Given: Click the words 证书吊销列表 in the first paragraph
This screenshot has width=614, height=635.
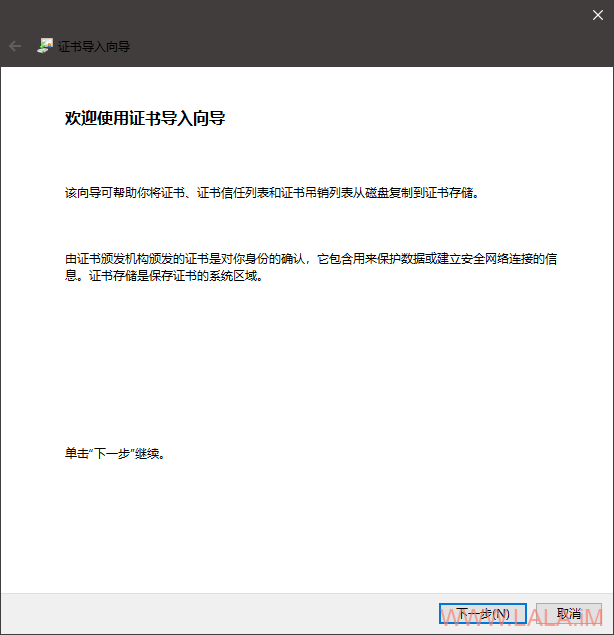Looking at the screenshot, I should (314, 193).
